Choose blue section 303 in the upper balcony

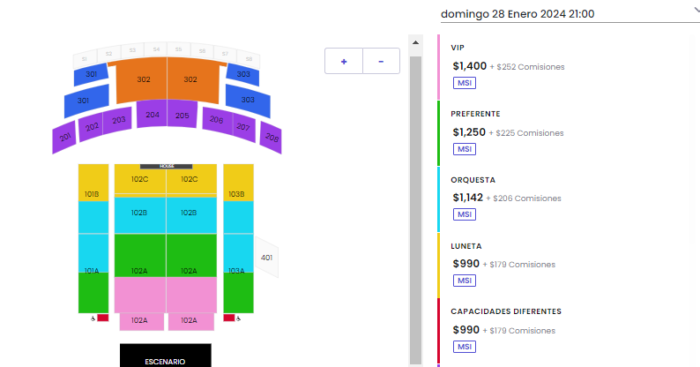[x=243, y=74]
